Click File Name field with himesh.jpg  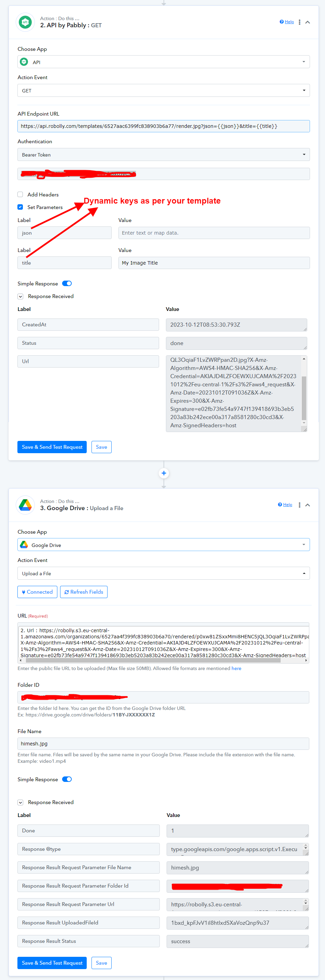pos(164,744)
